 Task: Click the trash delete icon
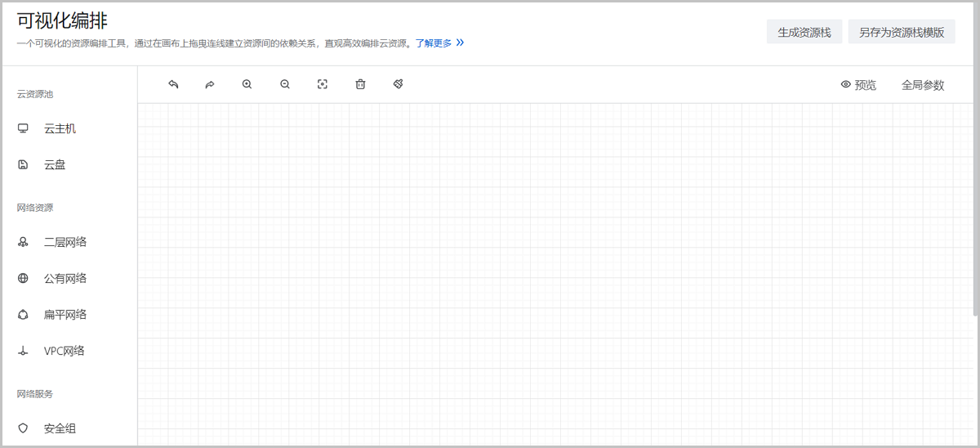coord(360,84)
